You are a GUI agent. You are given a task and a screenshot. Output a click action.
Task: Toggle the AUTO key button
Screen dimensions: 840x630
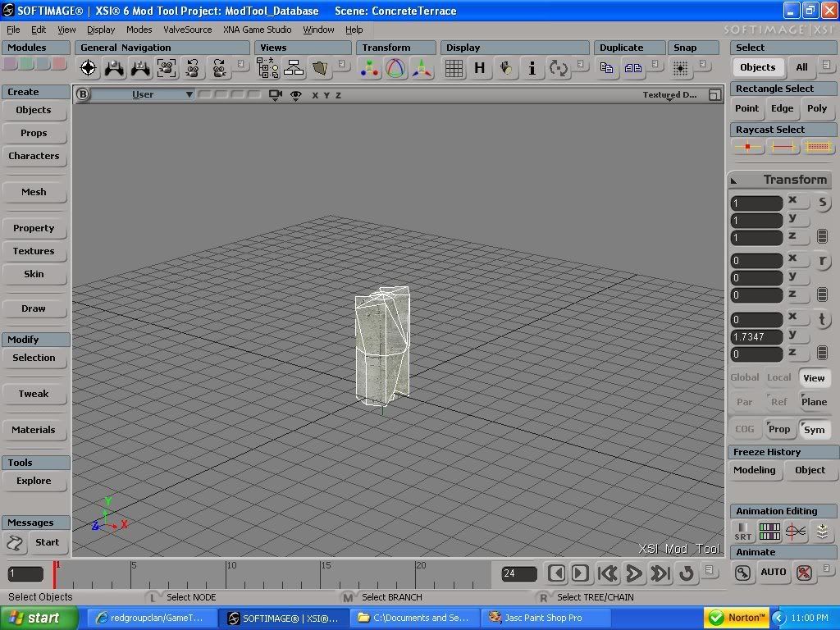(773, 572)
